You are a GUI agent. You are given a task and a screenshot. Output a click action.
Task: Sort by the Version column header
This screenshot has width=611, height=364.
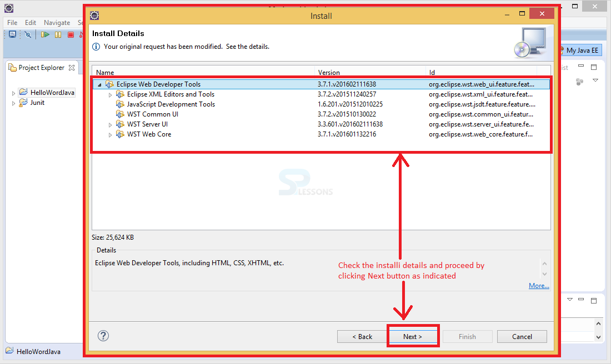pos(370,72)
